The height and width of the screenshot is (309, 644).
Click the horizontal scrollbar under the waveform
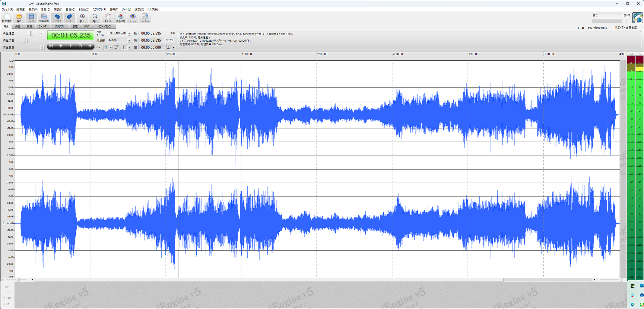[x=268, y=280]
